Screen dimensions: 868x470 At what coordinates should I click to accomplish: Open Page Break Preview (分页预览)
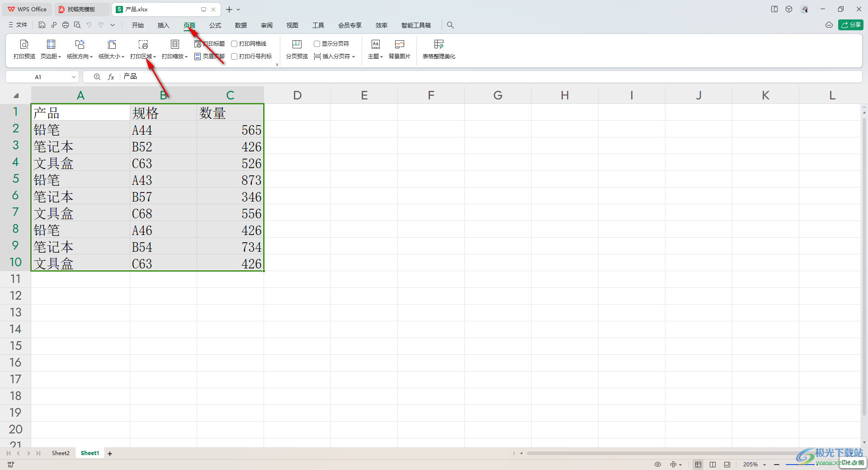297,49
